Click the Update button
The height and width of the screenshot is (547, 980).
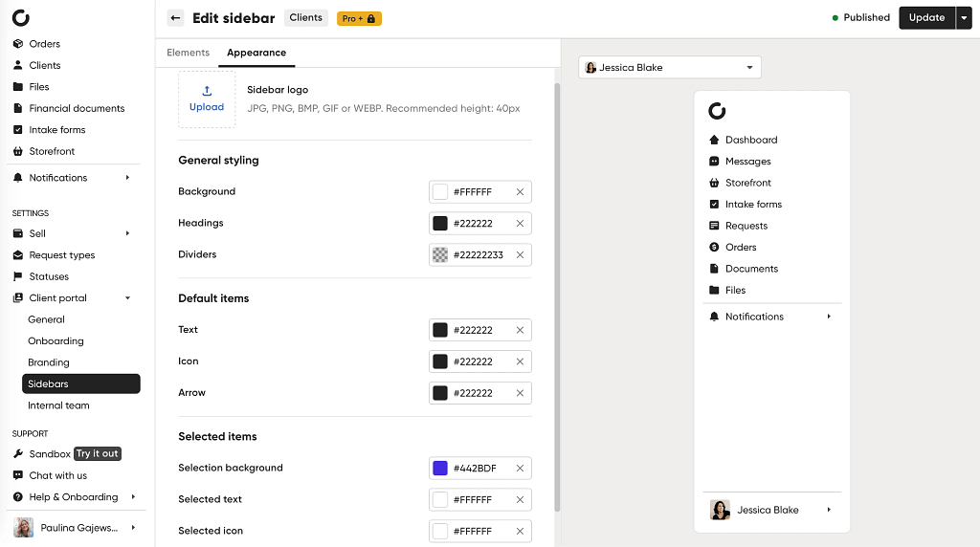[926, 18]
